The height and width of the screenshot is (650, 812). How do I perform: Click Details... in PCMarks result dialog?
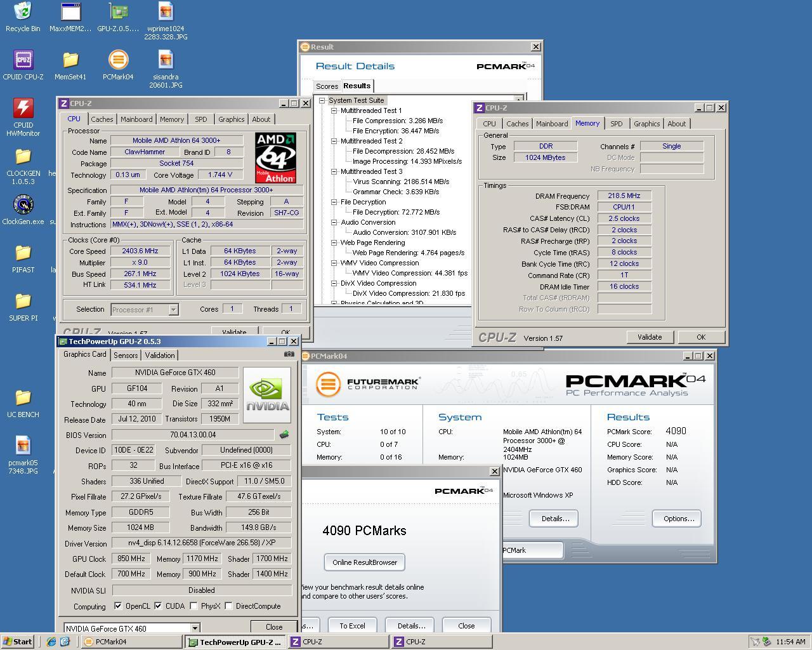coord(411,626)
